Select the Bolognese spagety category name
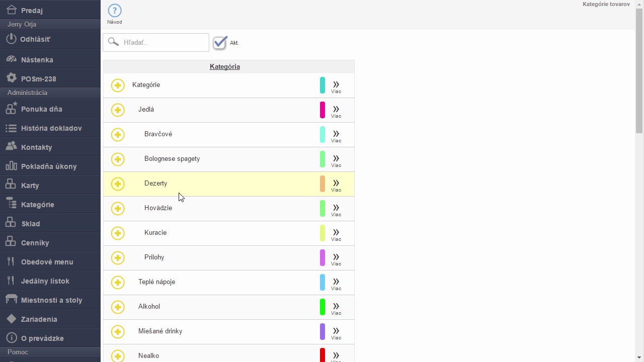Viewport: 644px width, 362px height. (172, 159)
